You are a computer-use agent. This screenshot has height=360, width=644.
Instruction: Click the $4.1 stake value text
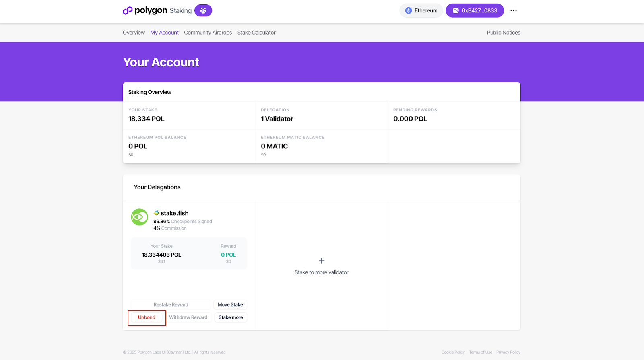pyautogui.click(x=161, y=261)
